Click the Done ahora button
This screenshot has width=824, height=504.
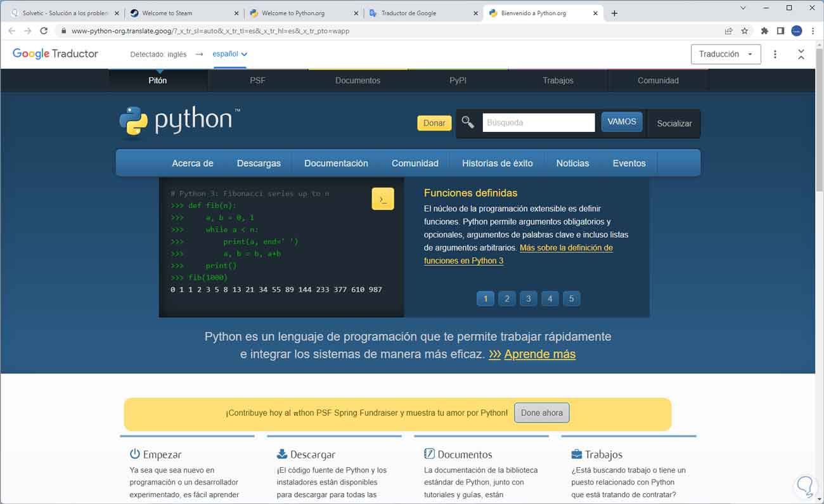click(x=542, y=413)
